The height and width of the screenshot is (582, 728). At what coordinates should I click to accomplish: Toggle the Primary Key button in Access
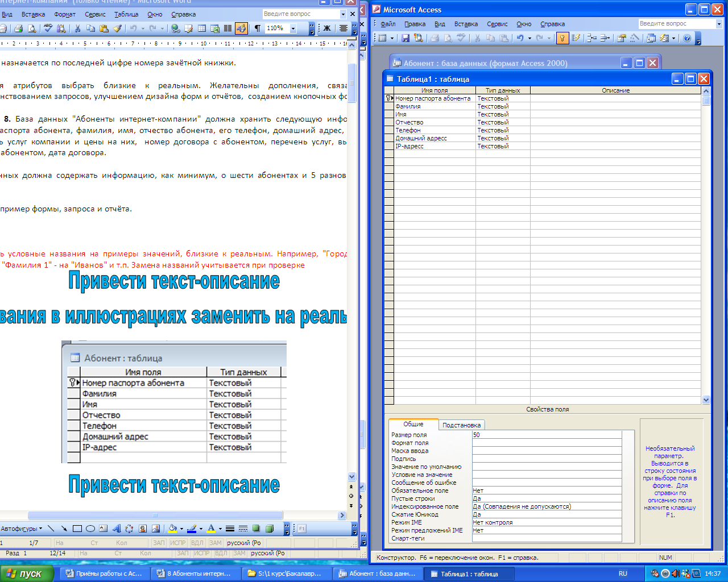pyautogui.click(x=562, y=38)
